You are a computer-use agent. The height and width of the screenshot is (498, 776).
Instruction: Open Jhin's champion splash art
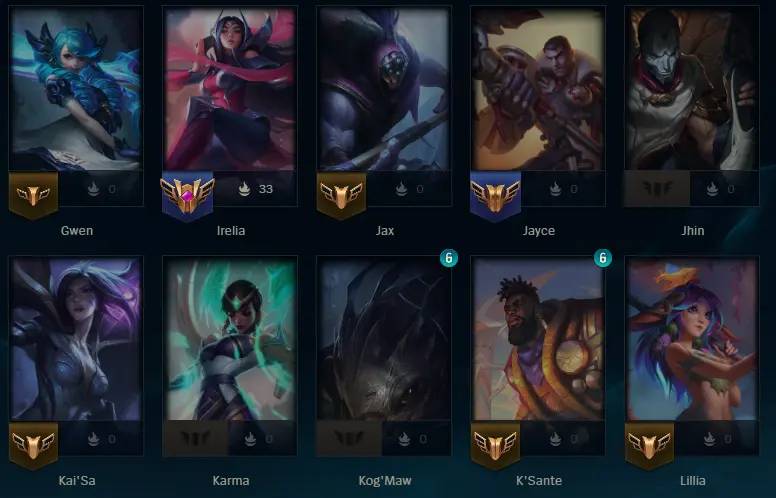[x=692, y=88]
